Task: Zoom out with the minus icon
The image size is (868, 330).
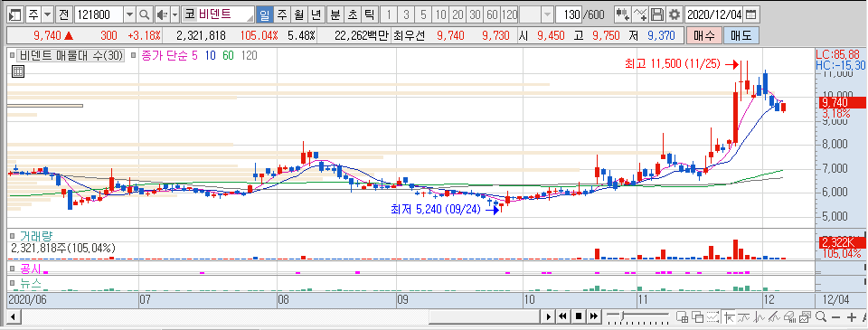Action: [835, 317]
